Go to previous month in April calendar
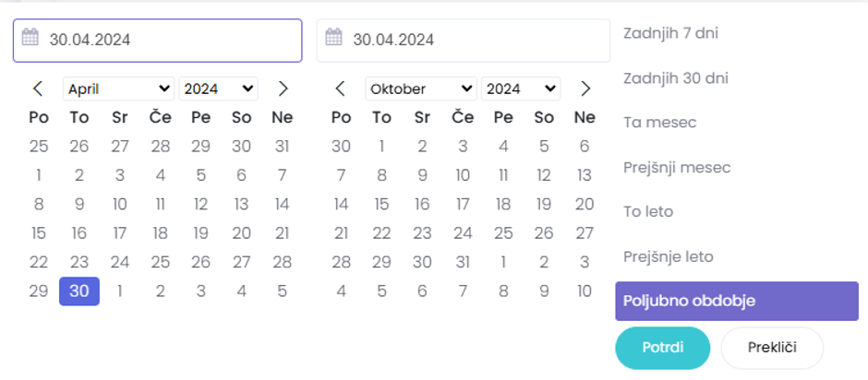Screen dimensions: 868x380 pyautogui.click(x=38, y=89)
